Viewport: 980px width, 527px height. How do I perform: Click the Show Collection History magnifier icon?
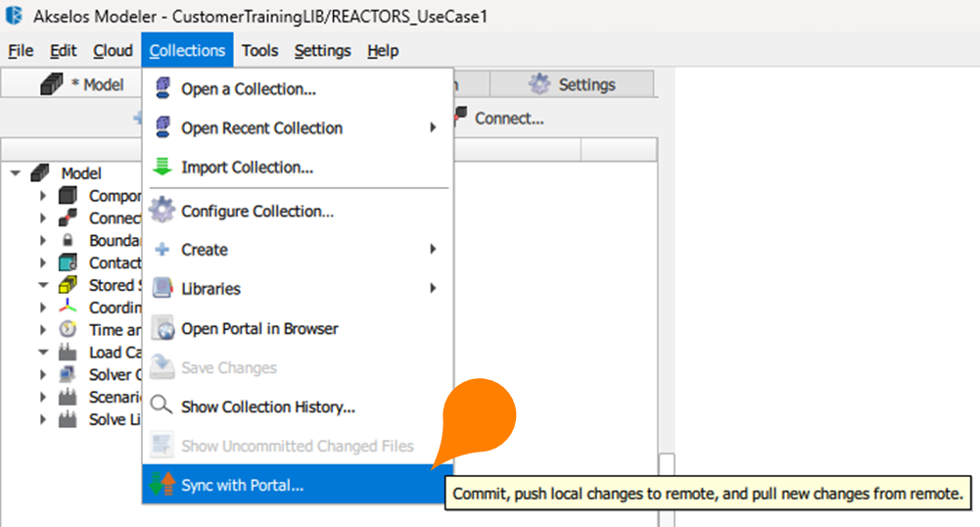click(x=162, y=406)
